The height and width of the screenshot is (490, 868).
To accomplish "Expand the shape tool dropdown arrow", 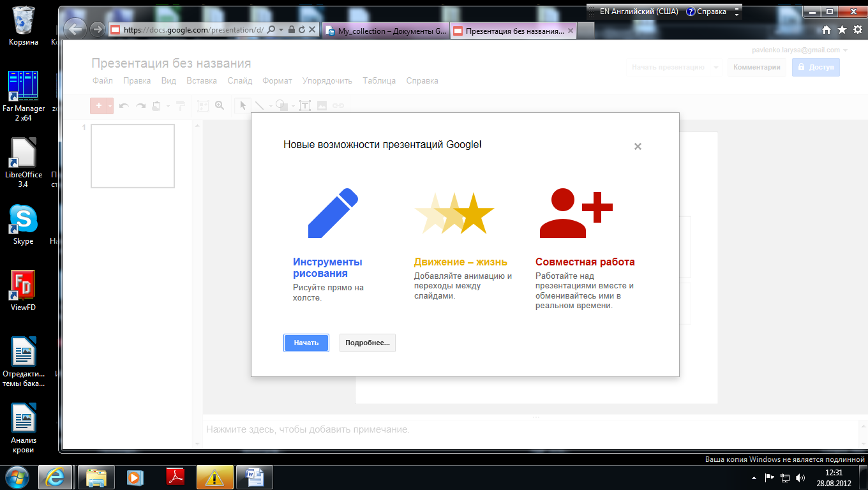I will coord(293,106).
